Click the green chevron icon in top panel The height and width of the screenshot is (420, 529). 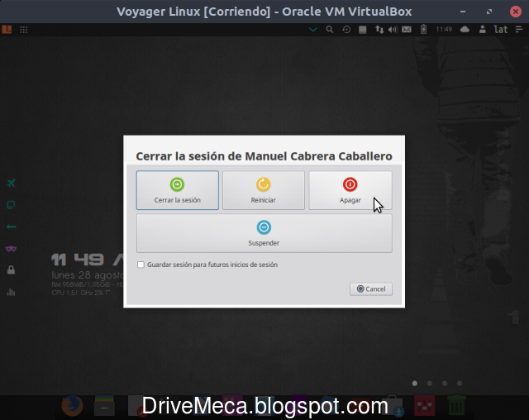pos(313,30)
